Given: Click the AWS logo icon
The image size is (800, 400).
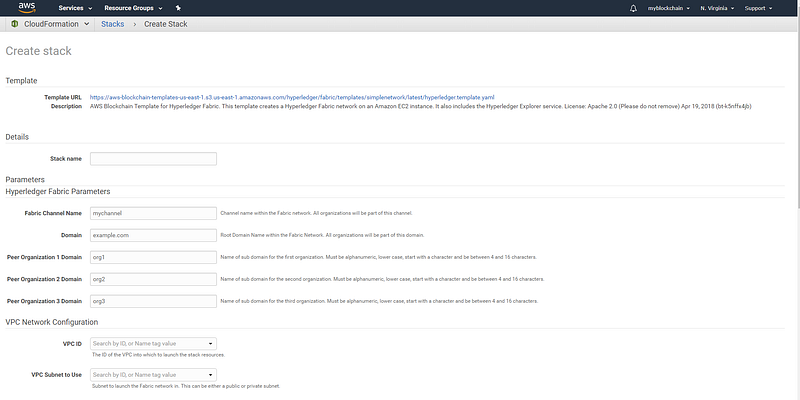Looking at the screenshot, I should pos(27,8).
